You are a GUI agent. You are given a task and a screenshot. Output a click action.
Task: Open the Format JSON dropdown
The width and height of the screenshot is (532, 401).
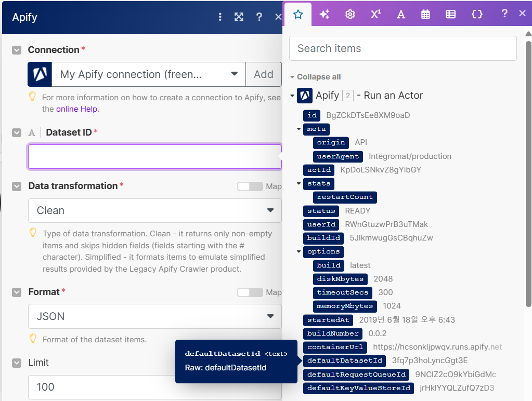pyautogui.click(x=155, y=316)
